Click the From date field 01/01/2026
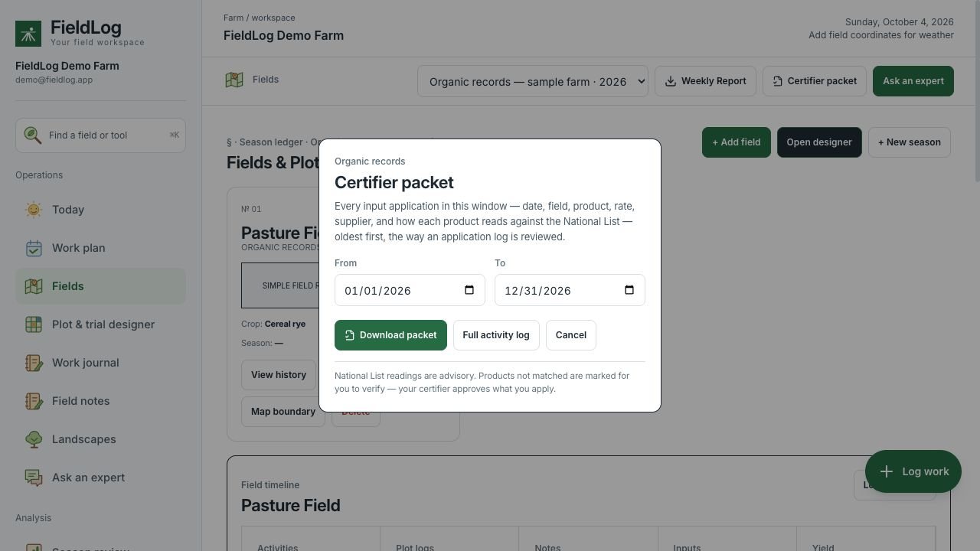 [x=410, y=290]
